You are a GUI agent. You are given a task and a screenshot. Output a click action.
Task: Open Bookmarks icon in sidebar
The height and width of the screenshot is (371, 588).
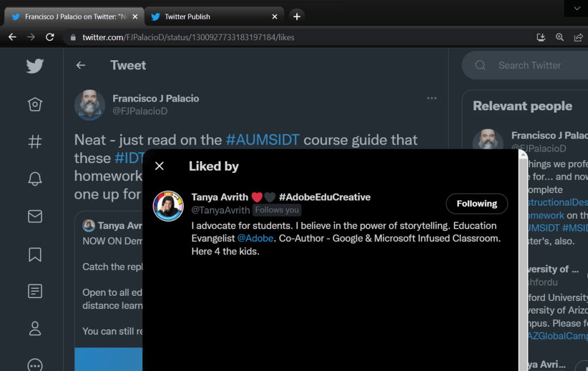(x=35, y=253)
